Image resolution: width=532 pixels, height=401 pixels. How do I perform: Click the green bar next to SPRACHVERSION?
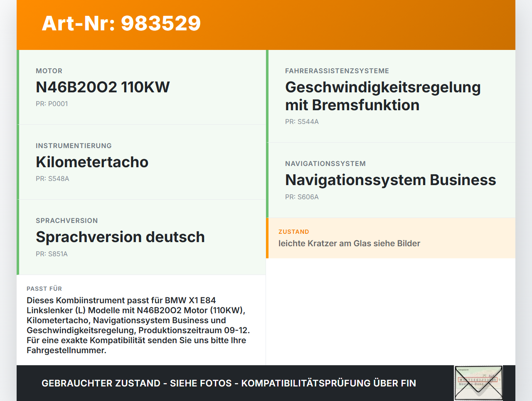pyautogui.click(x=17, y=237)
